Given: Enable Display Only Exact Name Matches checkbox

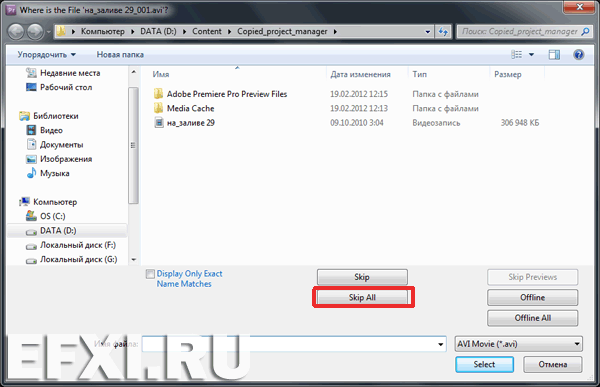Looking at the screenshot, I should 150,274.
